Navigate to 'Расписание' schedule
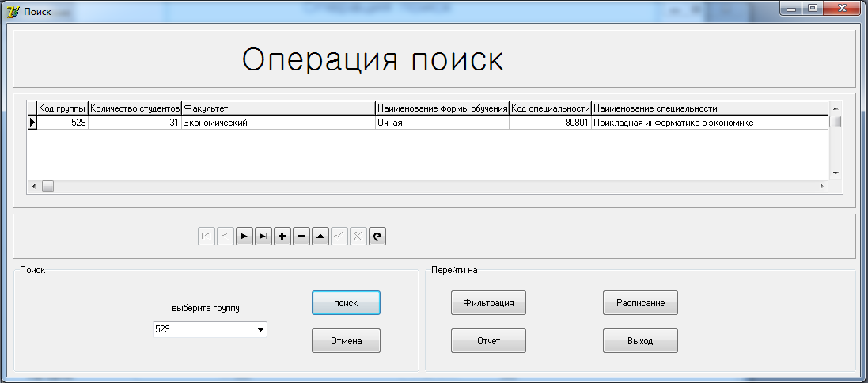Image resolution: width=868 pixels, height=383 pixels. point(640,302)
